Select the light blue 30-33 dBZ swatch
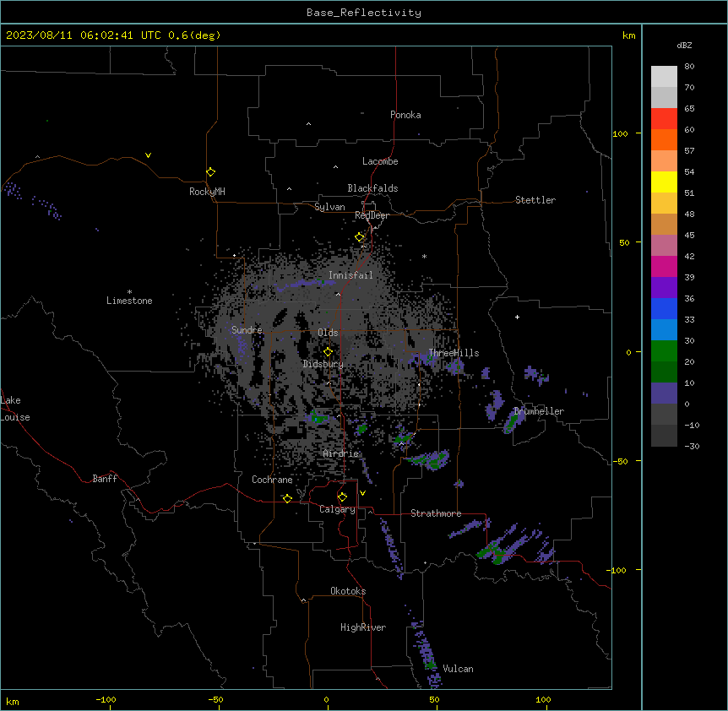This screenshot has height=711, width=728. coord(664,330)
